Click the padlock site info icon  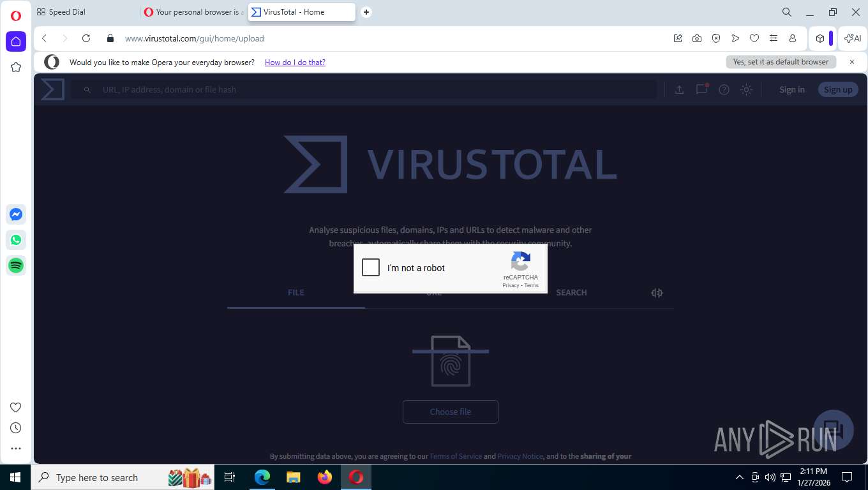(x=110, y=38)
